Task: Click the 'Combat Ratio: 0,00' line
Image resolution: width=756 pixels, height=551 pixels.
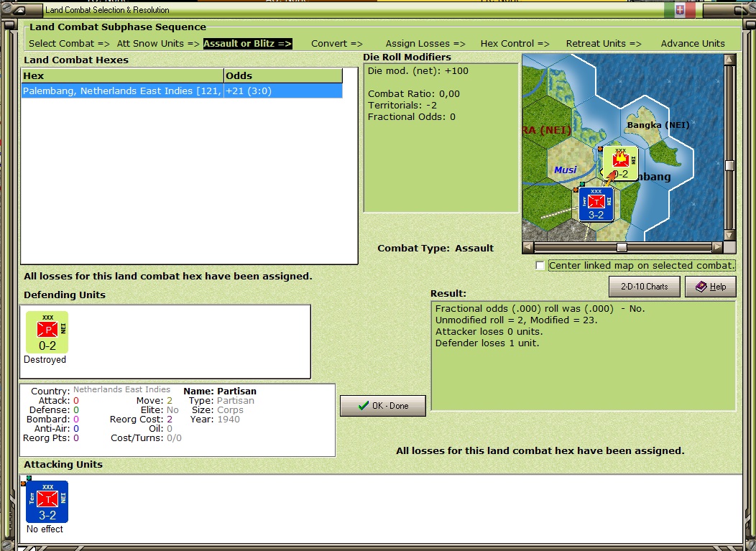Action: click(414, 94)
